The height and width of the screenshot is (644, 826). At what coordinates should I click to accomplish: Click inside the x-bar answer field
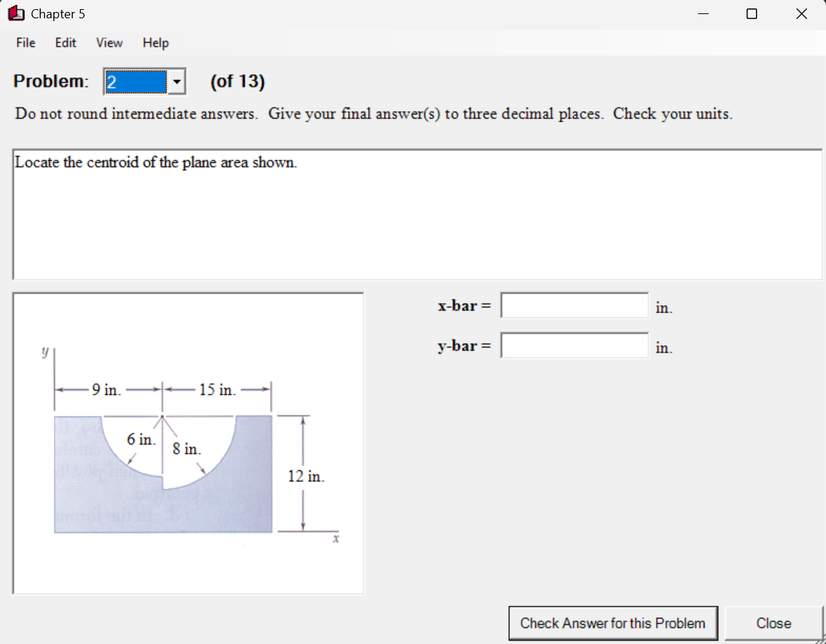[574, 305]
